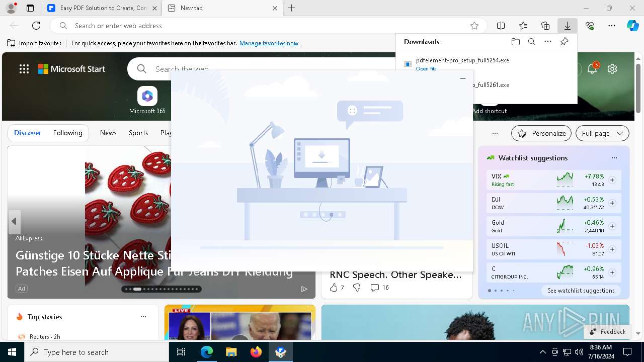The width and height of the screenshot is (644, 362).
Task: Click See watchlist suggestions button
Action: tap(581, 291)
